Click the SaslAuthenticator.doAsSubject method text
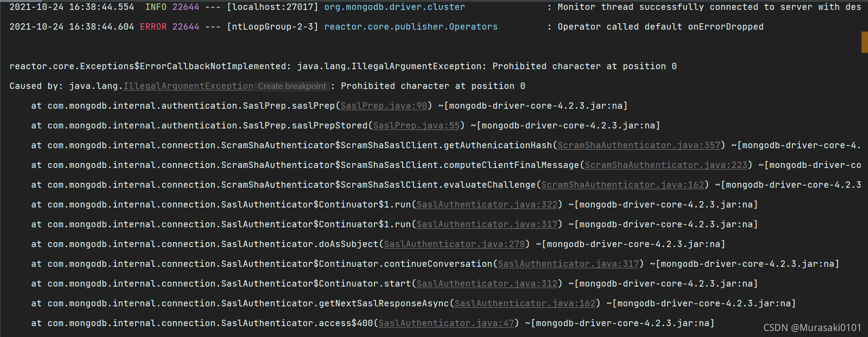 coord(300,244)
